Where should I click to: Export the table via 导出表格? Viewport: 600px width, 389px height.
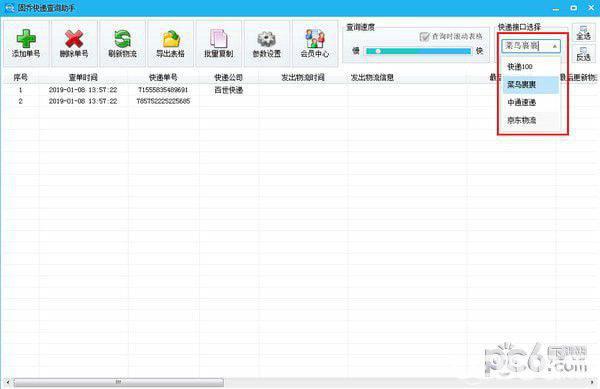(170, 44)
